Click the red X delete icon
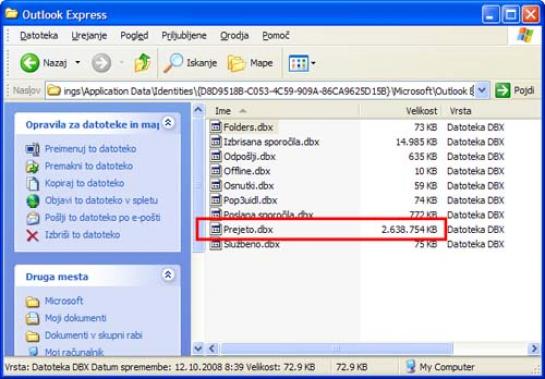 click(x=32, y=236)
